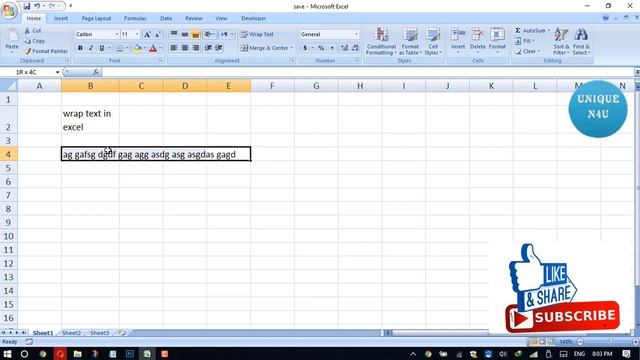Viewport: 640px width, 360px height.
Task: Click the Insert Function fx icon
Action: (96, 72)
